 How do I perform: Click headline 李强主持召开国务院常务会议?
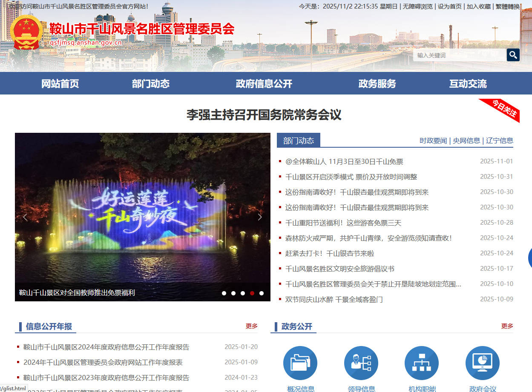coord(264,115)
